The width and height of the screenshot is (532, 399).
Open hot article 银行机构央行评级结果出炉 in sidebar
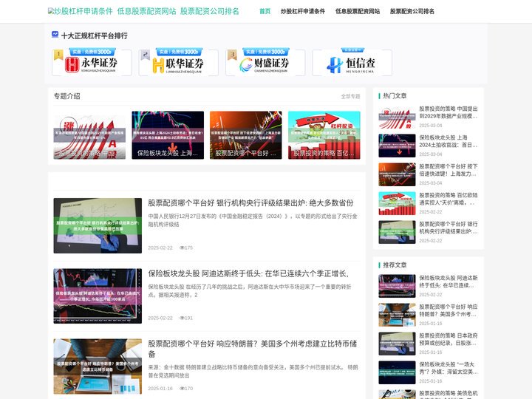tap(449, 228)
